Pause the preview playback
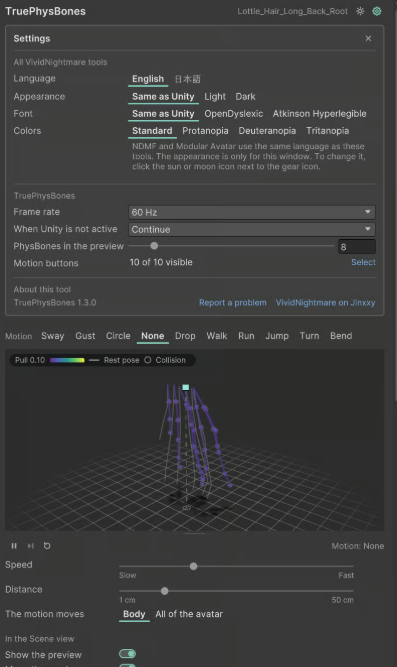Screen dimensions: 397x667 14,546
